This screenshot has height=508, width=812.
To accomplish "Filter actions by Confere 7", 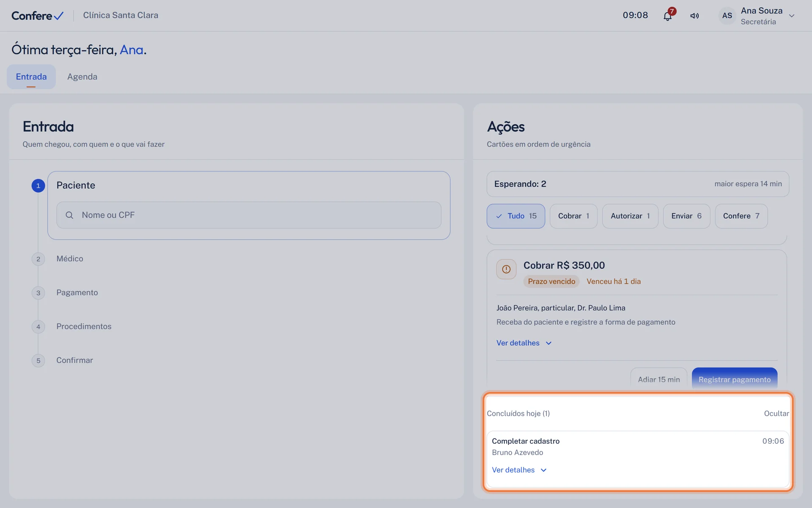I will [x=741, y=216].
